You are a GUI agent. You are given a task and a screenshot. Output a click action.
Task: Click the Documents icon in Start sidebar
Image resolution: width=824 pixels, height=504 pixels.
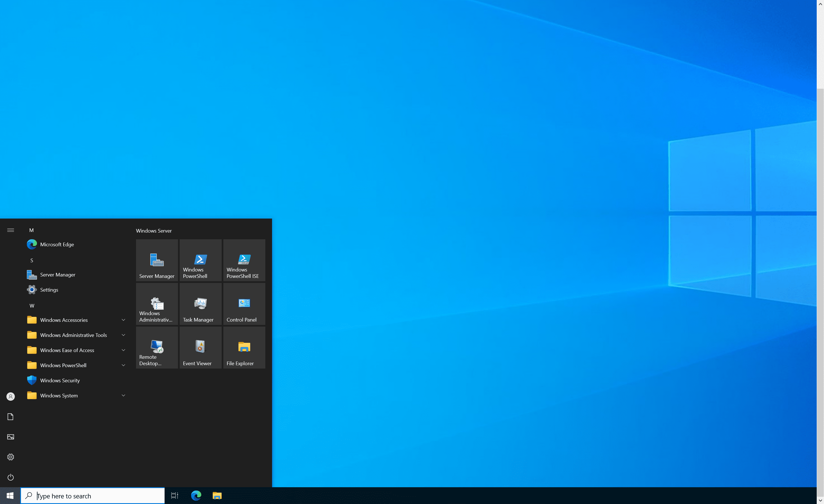[x=10, y=416]
